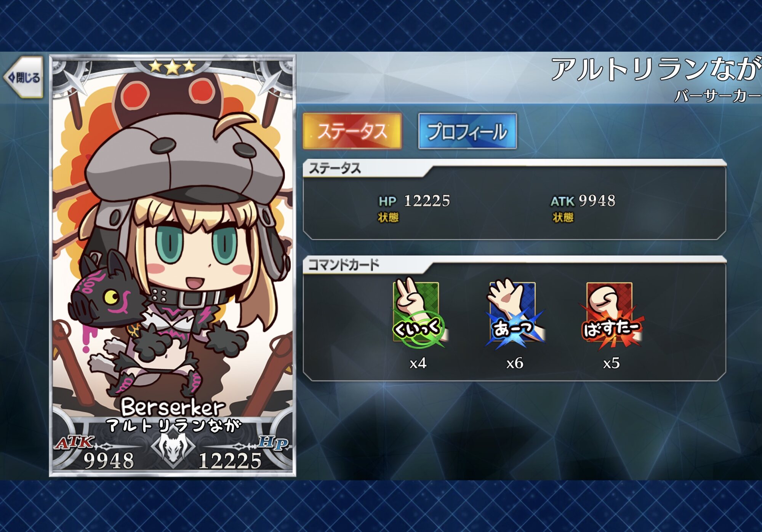762x532 pixels.
Task: Tap the HP 状態 status label
Action: coord(388,217)
